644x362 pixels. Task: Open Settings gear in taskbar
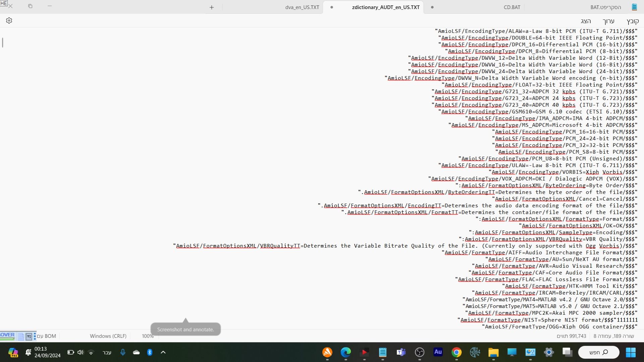click(549, 352)
